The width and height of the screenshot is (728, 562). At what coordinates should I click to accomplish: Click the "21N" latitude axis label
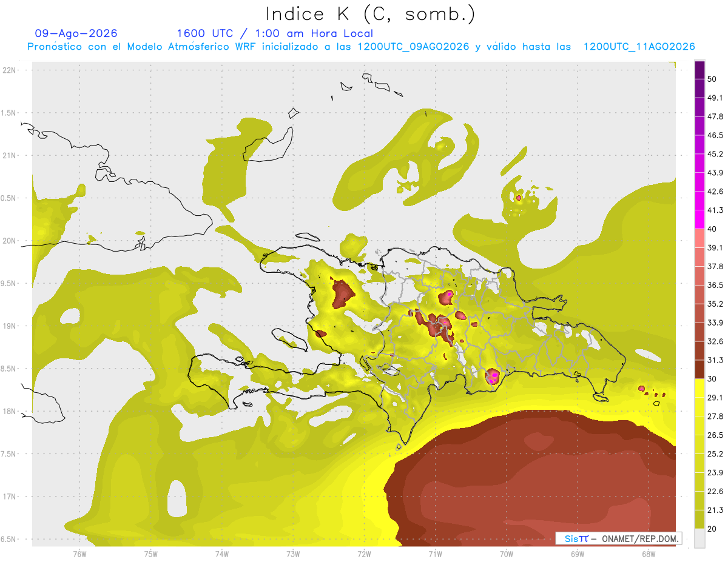(x=10, y=155)
